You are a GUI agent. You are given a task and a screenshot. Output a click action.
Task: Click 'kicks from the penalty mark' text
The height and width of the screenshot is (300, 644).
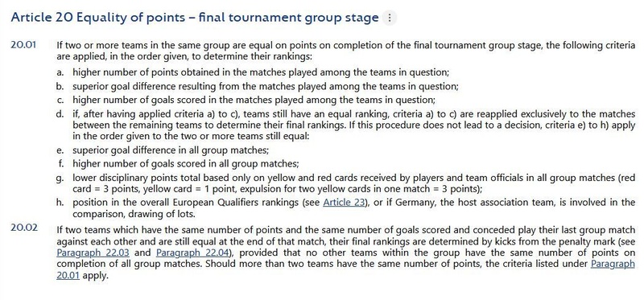pyautogui.click(x=555, y=241)
